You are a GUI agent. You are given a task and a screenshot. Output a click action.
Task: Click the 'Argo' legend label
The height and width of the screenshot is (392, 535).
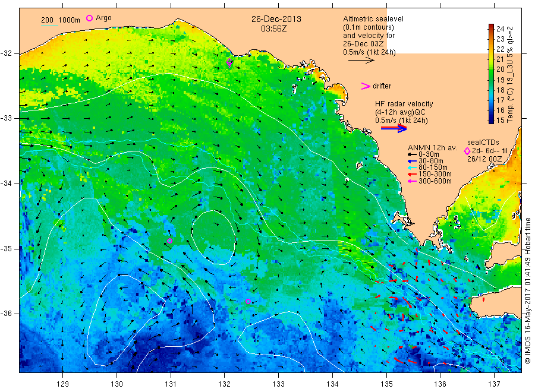(103, 18)
